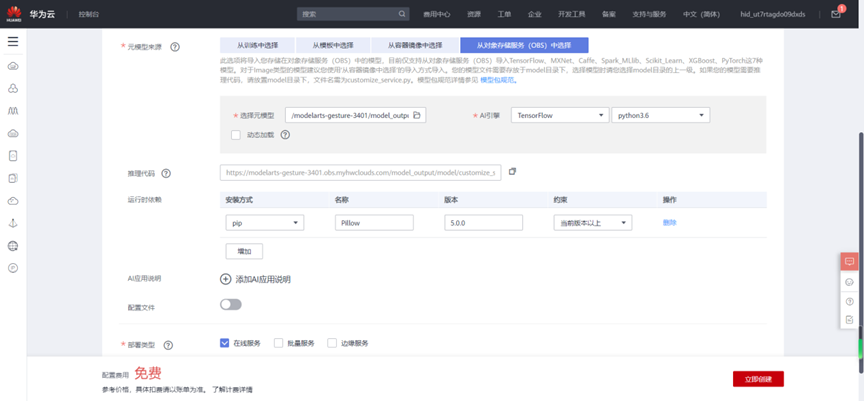Select the 从训练中选择 tab

pos(257,45)
